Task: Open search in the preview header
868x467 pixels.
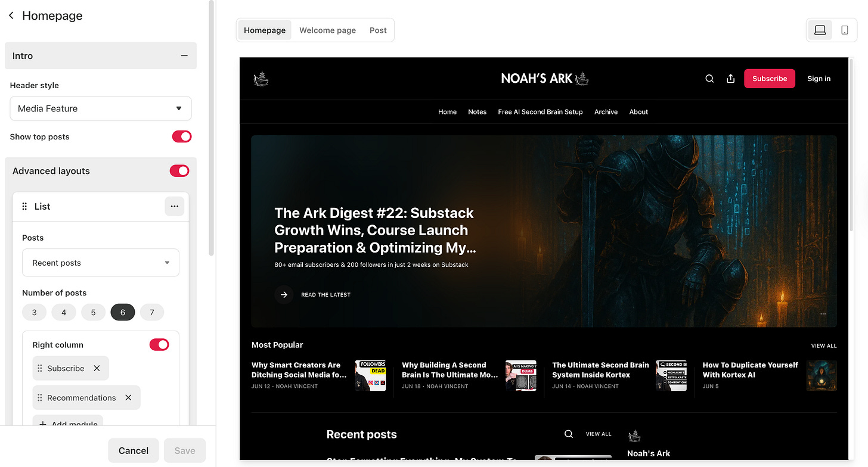Action: [709, 79]
